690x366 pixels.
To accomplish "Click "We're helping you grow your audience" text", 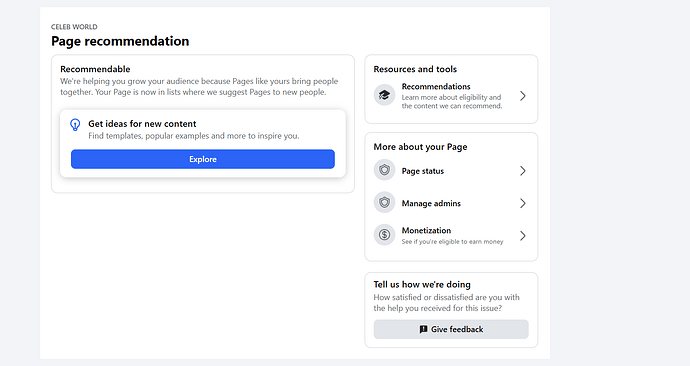I will pos(199,87).
